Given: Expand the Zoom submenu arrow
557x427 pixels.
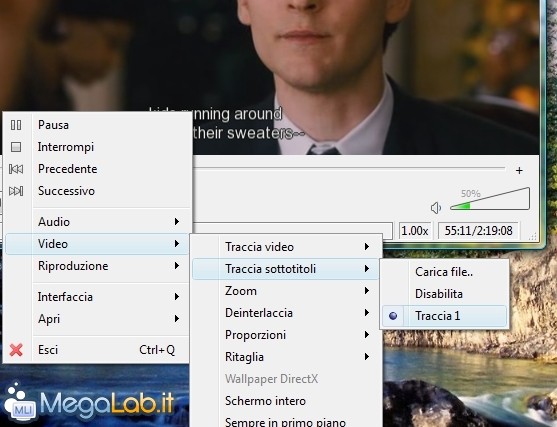Looking at the screenshot, I should pyautogui.click(x=367, y=291).
